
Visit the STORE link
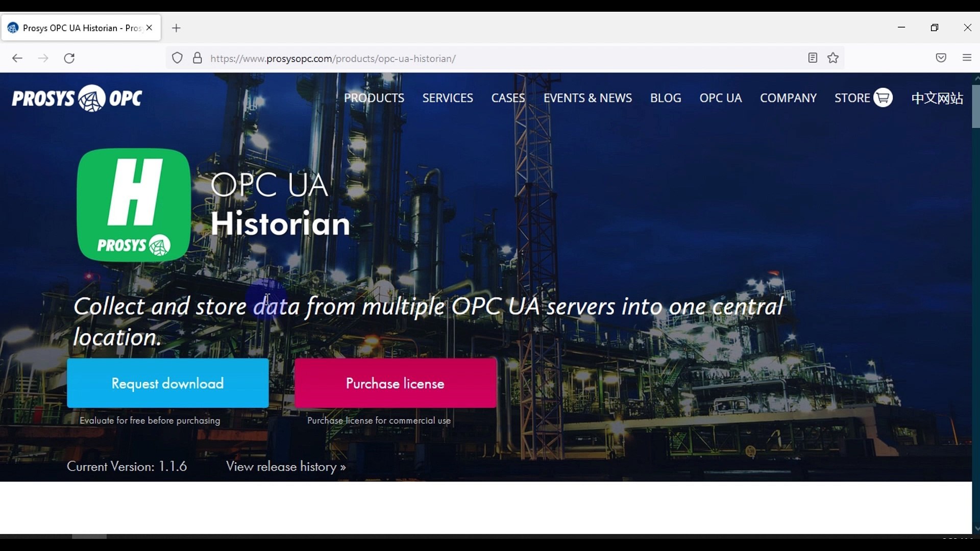(x=852, y=98)
